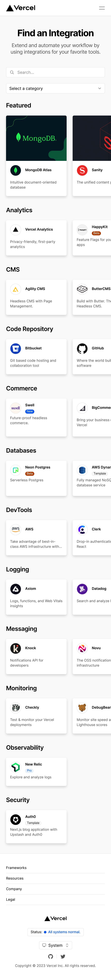
Task: Open the Neon Postgres integration title
Action: pos(38,467)
